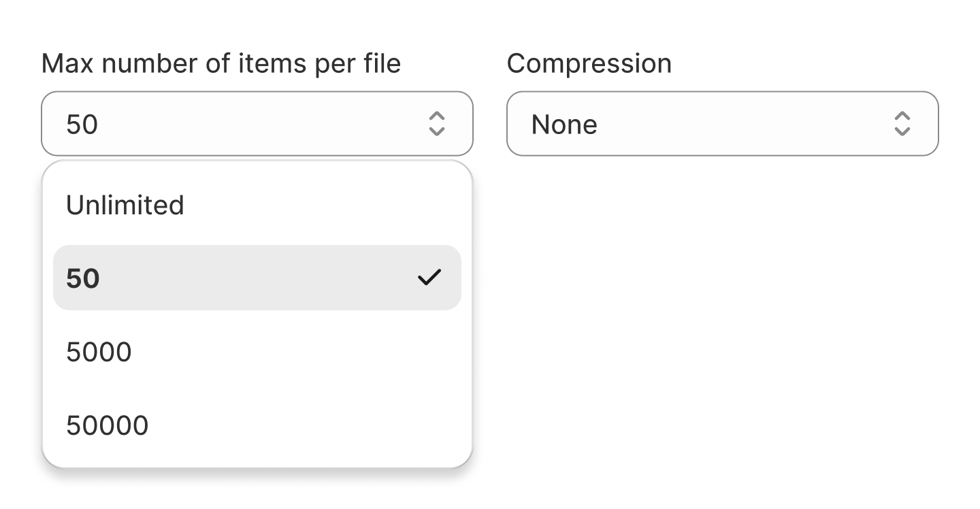Click the "50" value shown in the select box

pos(82,125)
